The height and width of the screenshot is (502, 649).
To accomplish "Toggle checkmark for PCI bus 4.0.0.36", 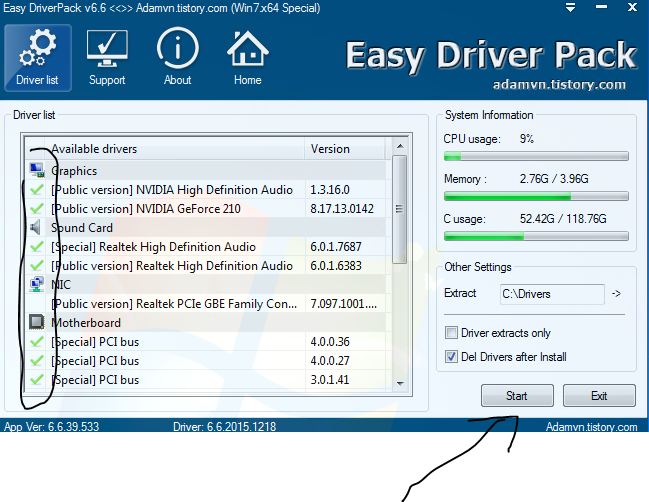I will pyautogui.click(x=37, y=341).
